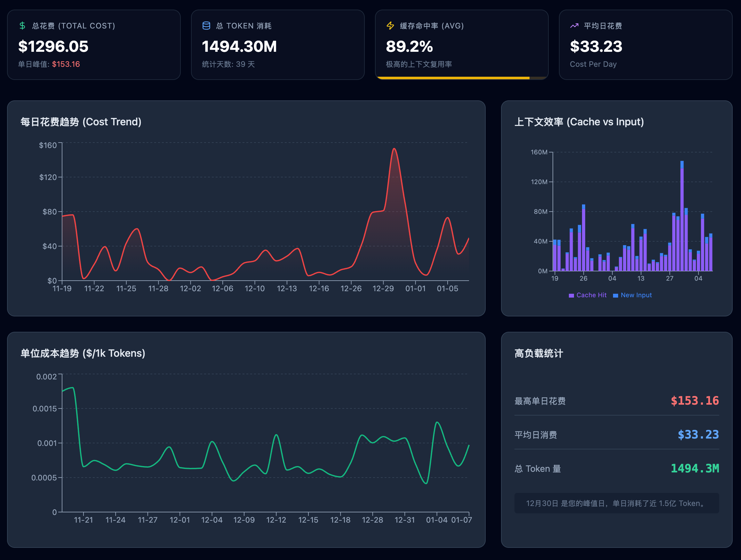
Task: Click the blue New Input legend square
Action: tap(615, 296)
